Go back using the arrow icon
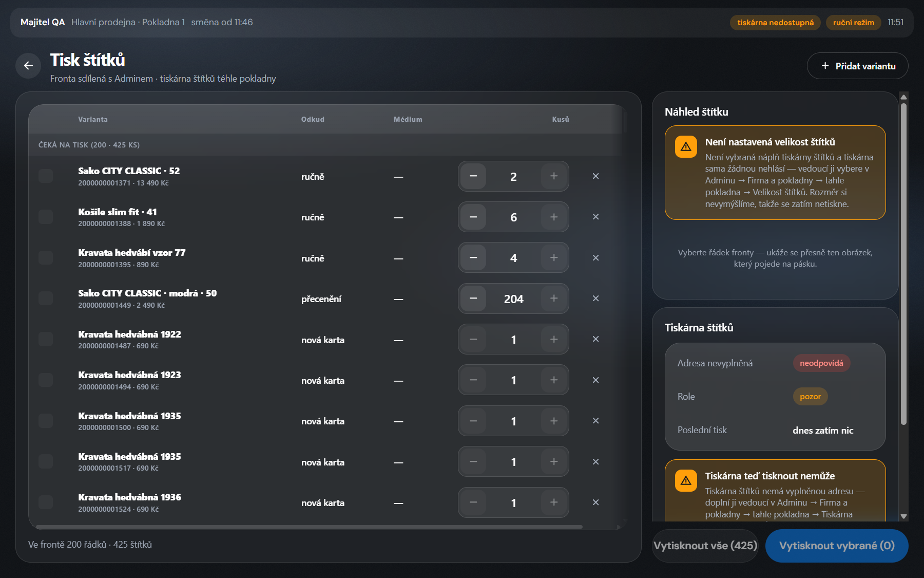Image resolution: width=924 pixels, height=578 pixels. pyautogui.click(x=28, y=66)
